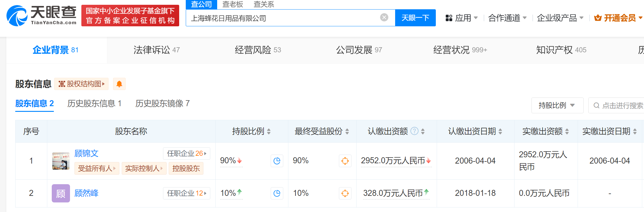Open shareholder 顾锦文's profile link
644x212 pixels.
86,153
